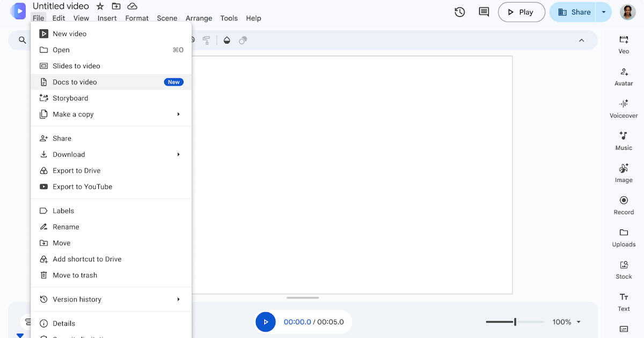Click the blank video canvas
644x338 pixels.
(x=352, y=175)
